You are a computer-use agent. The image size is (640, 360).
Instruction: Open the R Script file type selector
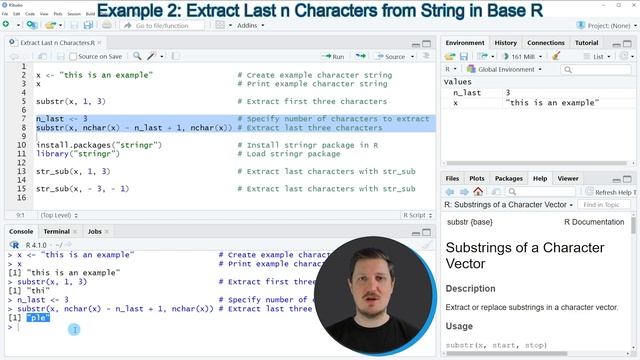point(417,215)
